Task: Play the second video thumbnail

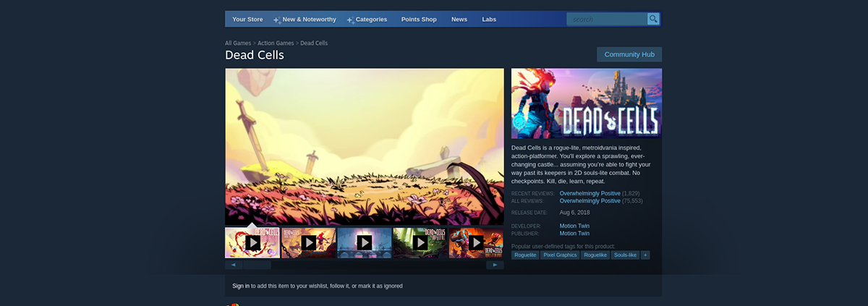Action: (308, 242)
